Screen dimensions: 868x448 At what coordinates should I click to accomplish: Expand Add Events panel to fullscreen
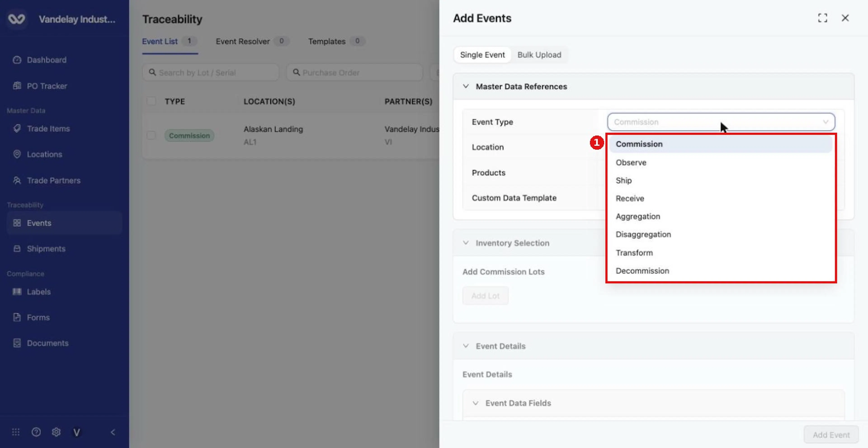click(823, 18)
